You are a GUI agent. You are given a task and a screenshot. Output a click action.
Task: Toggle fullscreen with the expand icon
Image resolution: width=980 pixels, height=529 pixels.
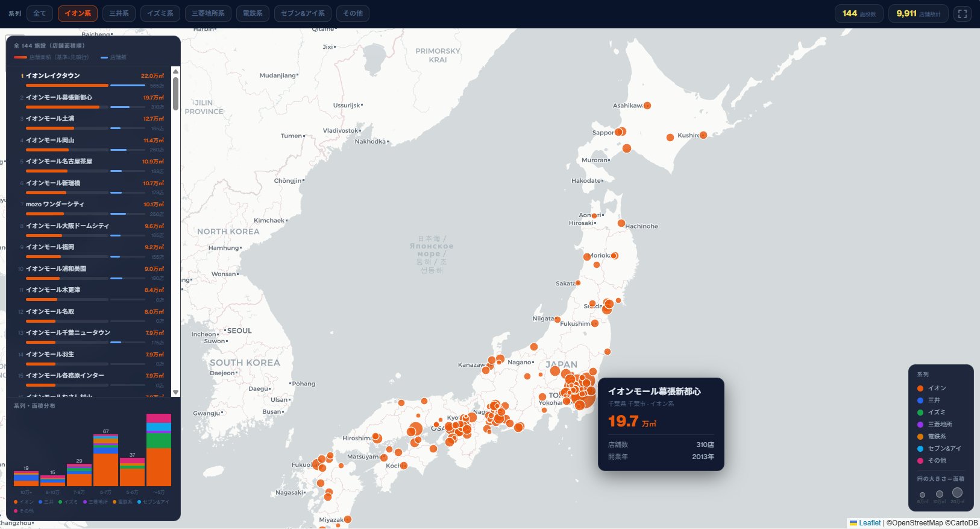(x=963, y=13)
